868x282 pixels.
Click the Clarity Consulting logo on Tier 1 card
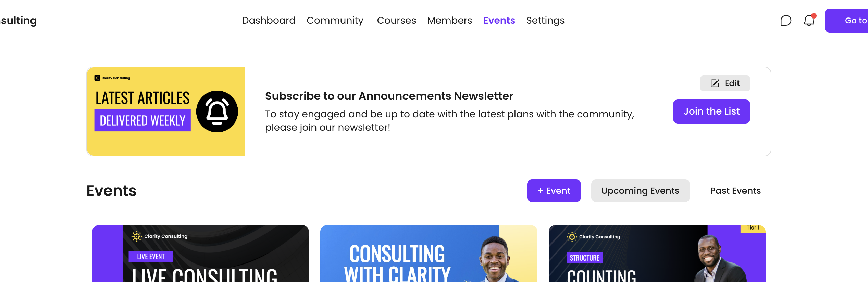(x=594, y=237)
